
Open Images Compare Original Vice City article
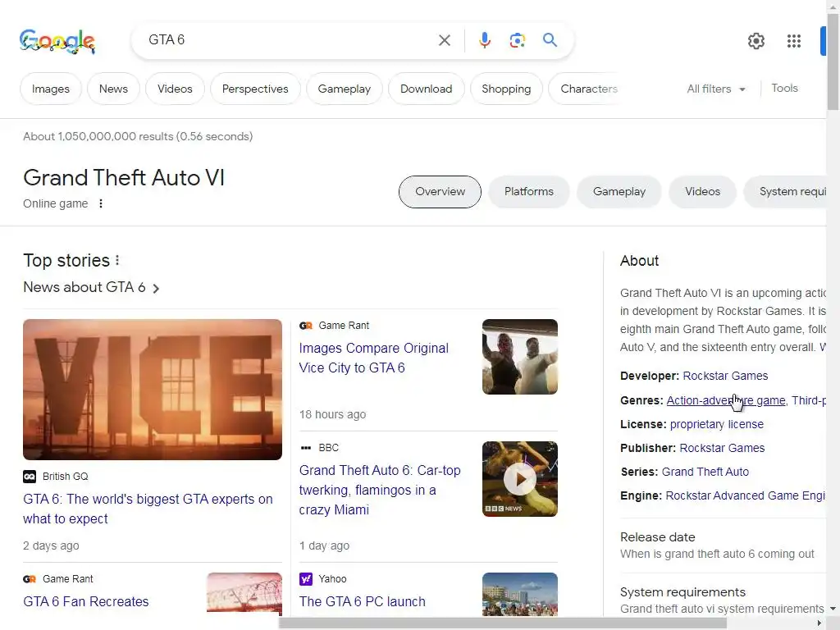(374, 358)
